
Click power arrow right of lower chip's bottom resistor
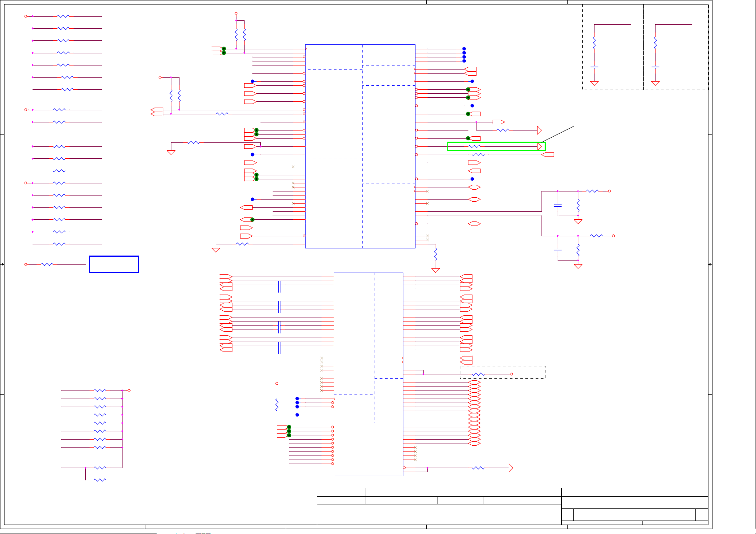coord(511,468)
